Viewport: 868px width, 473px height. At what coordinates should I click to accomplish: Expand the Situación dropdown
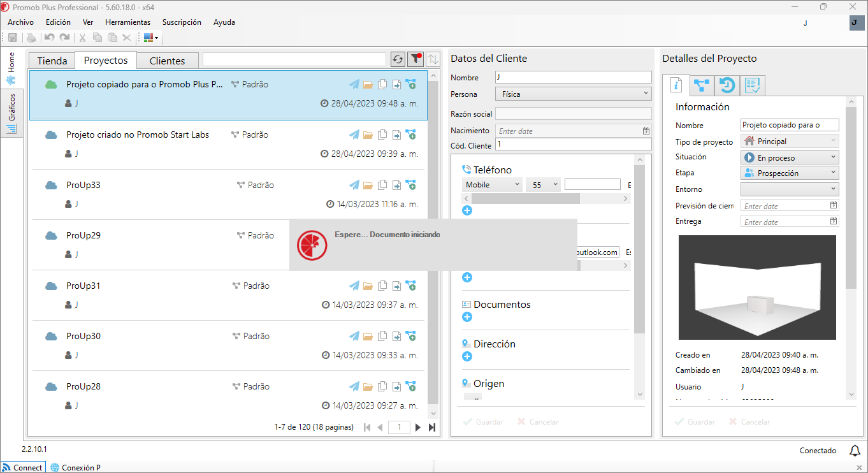click(x=790, y=157)
